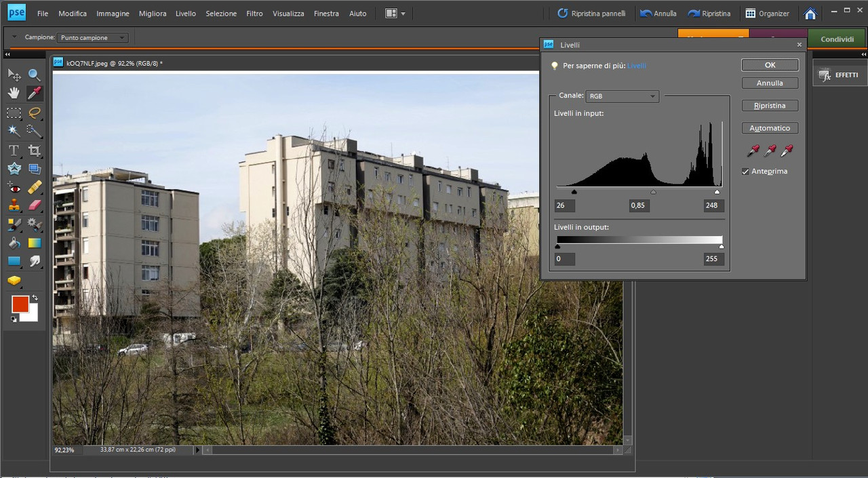The image size is (868, 478).
Task: Click the input midtone gamma slider
Action: (653, 193)
